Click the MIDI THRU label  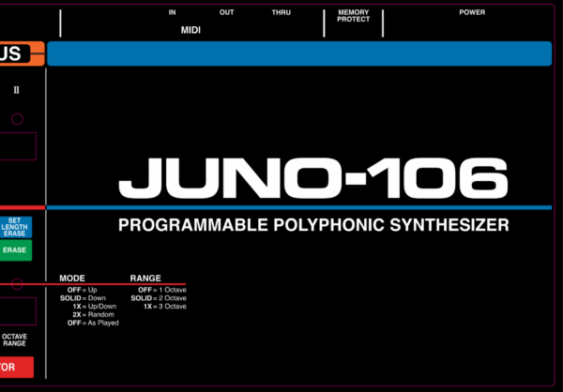(281, 12)
